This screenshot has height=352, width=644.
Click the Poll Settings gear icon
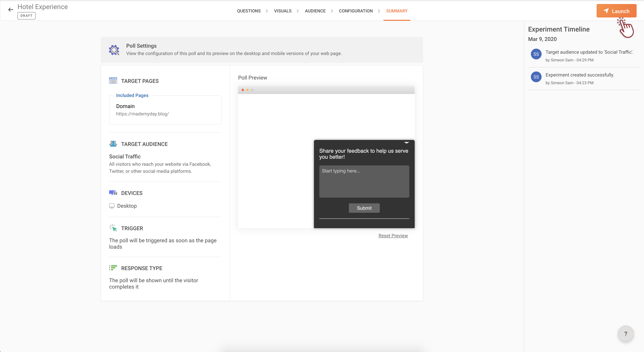114,50
